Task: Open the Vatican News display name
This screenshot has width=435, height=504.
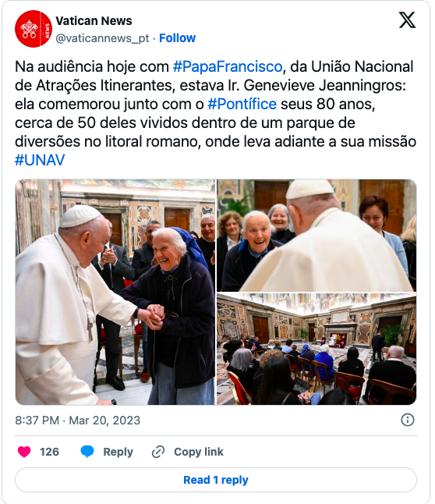Action: click(x=94, y=21)
